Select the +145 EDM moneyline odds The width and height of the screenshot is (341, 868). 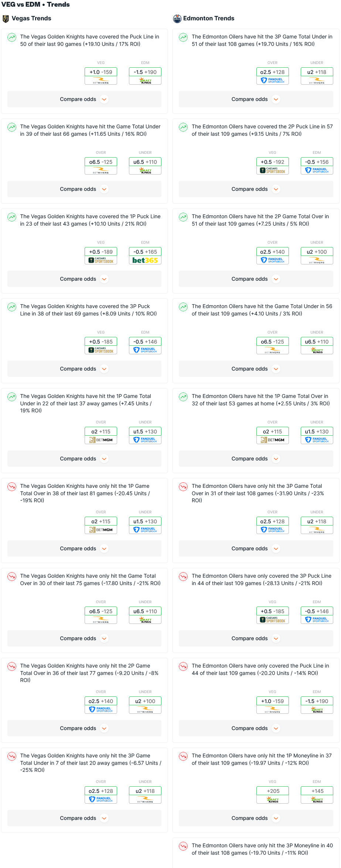(317, 791)
